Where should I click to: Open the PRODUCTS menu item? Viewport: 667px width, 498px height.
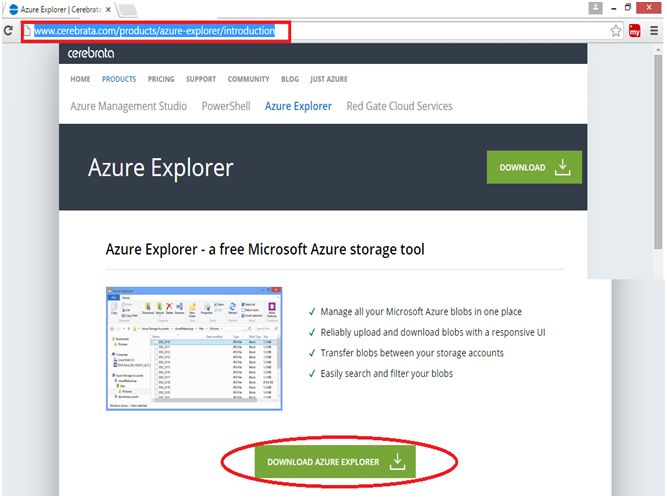(119, 79)
